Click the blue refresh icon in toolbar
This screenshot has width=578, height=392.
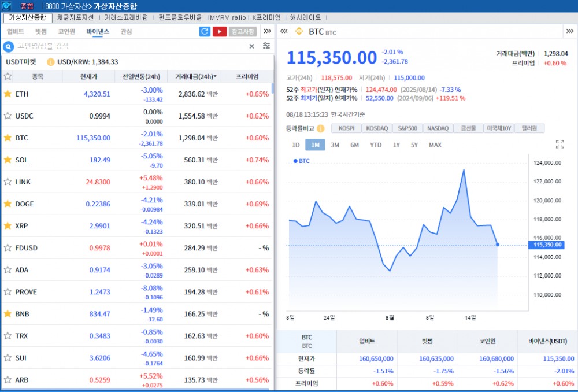click(x=205, y=31)
